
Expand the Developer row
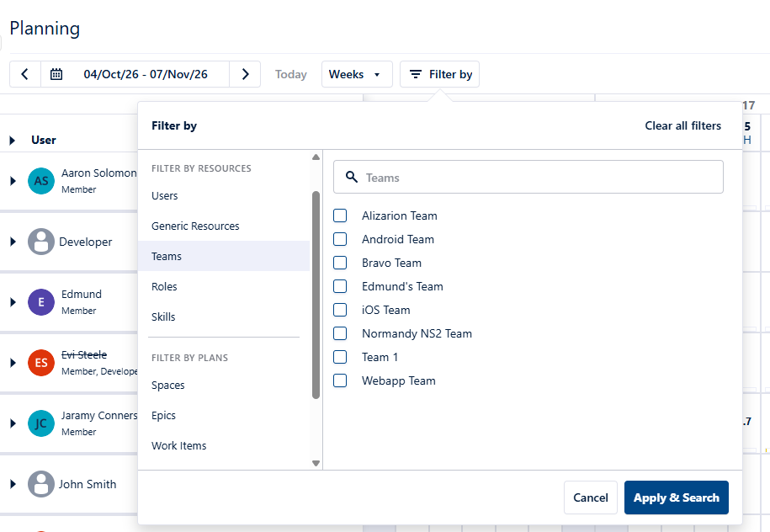coord(13,242)
